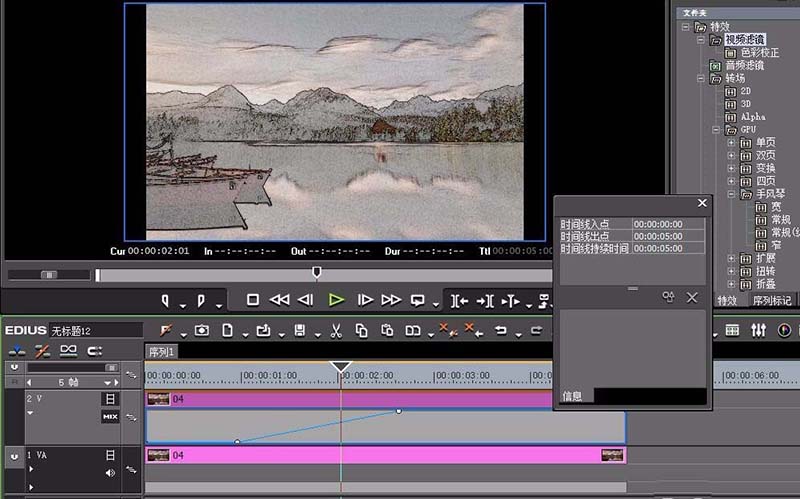Jump to previous edit point
Screen dimensions: 800x499
click(459, 302)
